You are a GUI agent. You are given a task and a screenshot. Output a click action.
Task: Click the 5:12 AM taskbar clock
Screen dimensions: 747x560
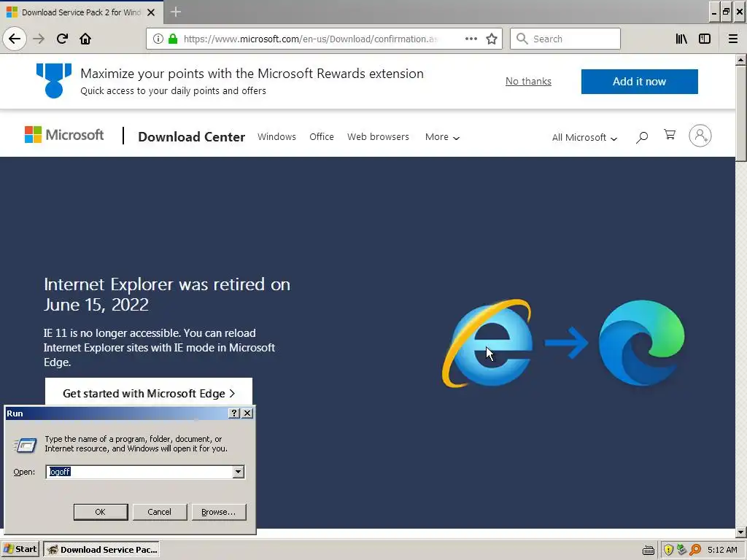(x=722, y=550)
